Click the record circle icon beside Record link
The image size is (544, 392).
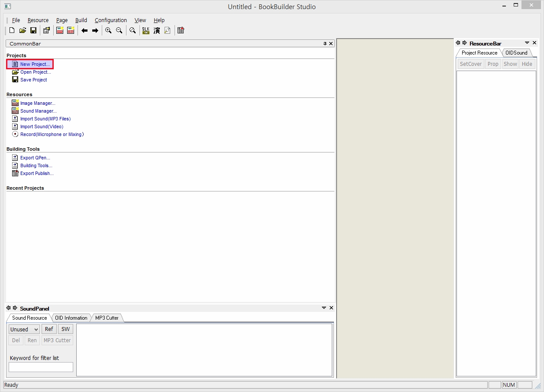pos(15,134)
